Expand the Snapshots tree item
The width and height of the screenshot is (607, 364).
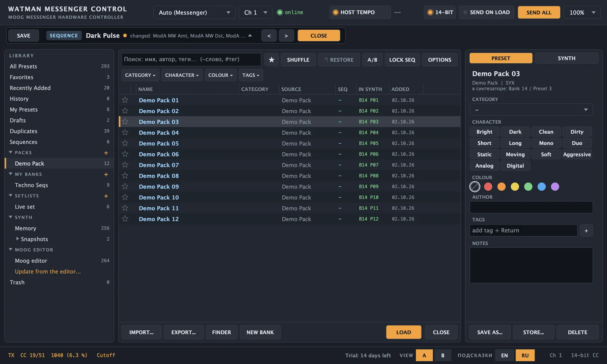point(17,239)
